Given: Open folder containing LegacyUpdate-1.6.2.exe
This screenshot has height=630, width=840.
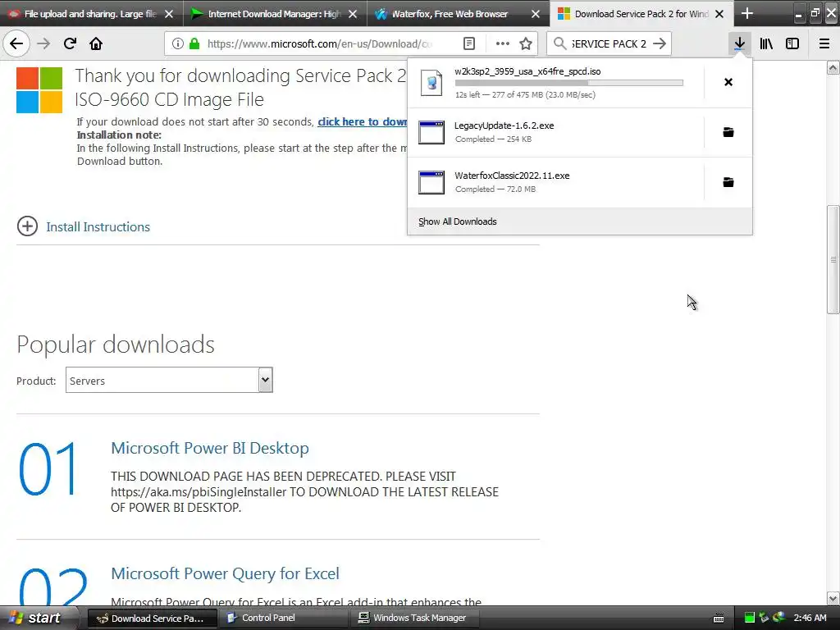Looking at the screenshot, I should (x=728, y=132).
